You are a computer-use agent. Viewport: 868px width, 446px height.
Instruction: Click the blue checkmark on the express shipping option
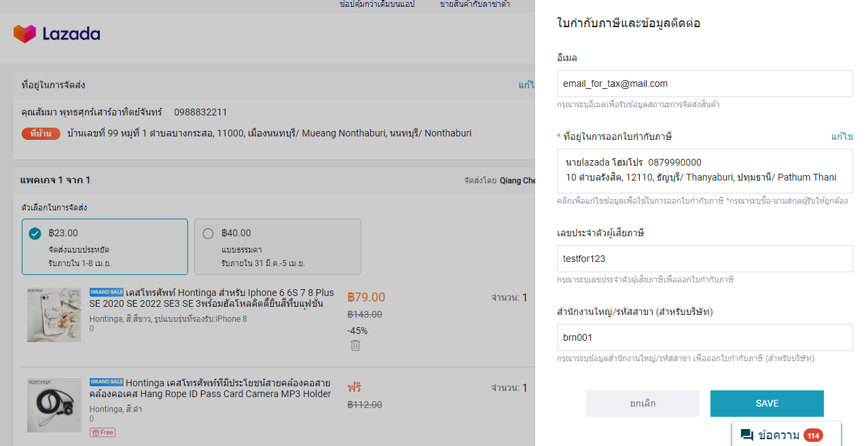coord(35,233)
